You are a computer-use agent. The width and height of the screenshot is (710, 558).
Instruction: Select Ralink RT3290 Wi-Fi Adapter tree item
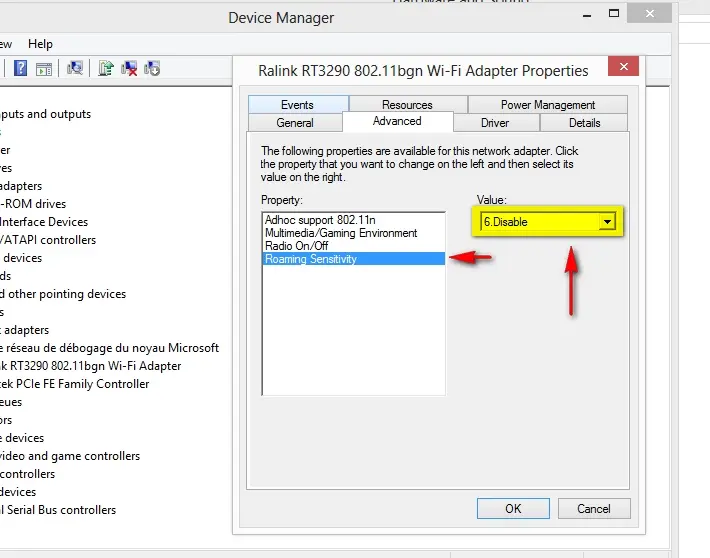tap(91, 366)
